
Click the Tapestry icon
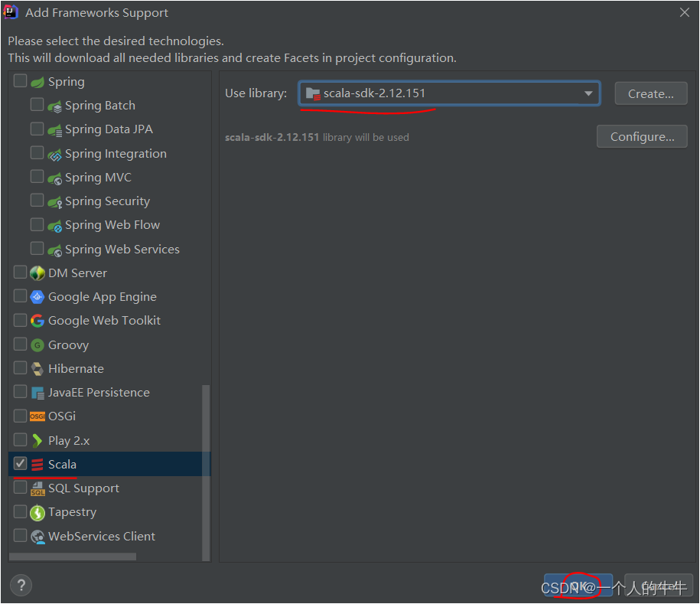(x=37, y=512)
